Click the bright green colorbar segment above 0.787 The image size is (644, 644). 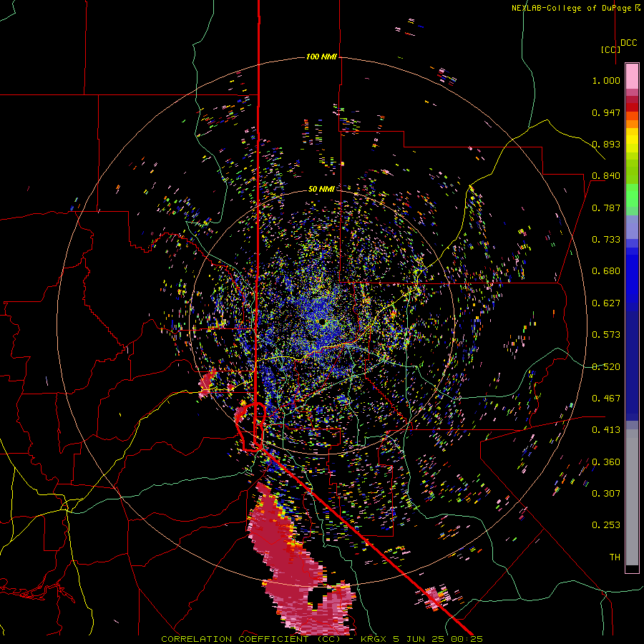point(632,195)
